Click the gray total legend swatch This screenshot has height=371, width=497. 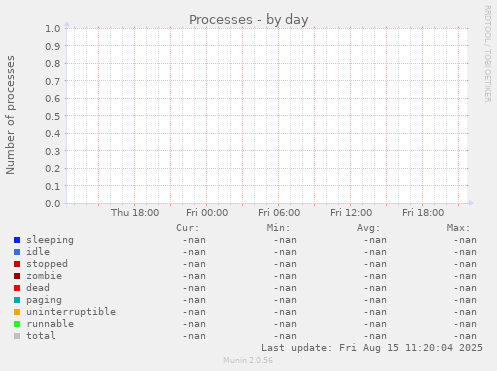(x=17, y=336)
